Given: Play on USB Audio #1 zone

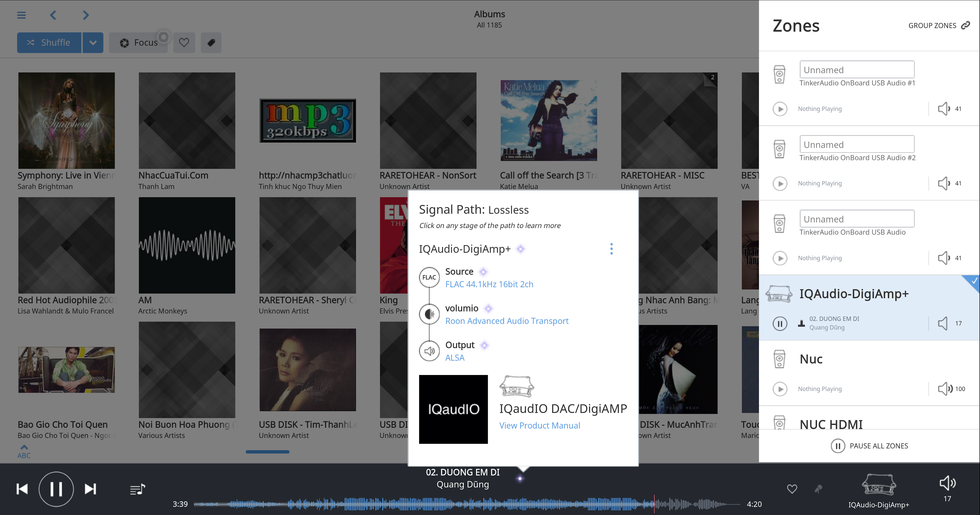Looking at the screenshot, I should click(780, 109).
